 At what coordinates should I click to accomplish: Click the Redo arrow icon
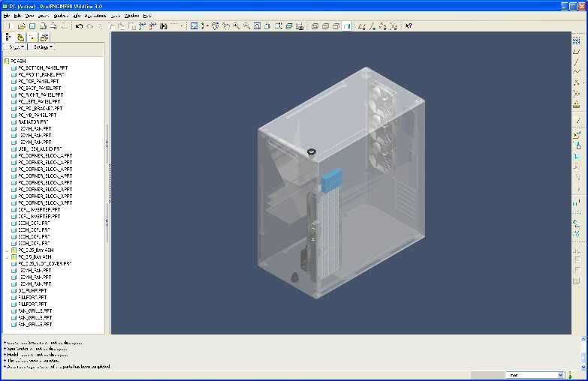(x=89, y=26)
